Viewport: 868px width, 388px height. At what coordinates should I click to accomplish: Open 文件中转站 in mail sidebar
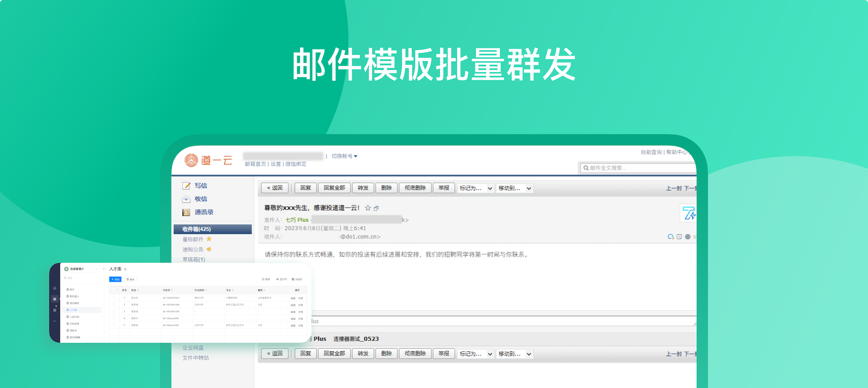click(196, 358)
